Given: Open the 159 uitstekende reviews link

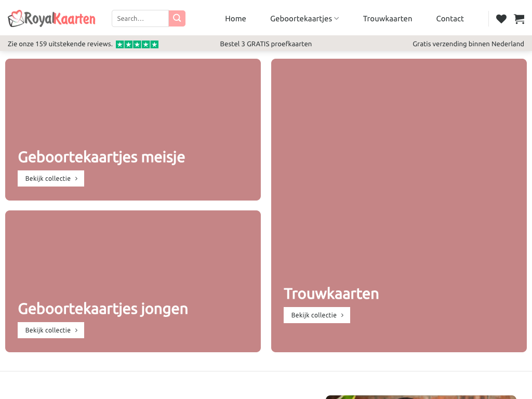Looking at the screenshot, I should click(60, 44).
